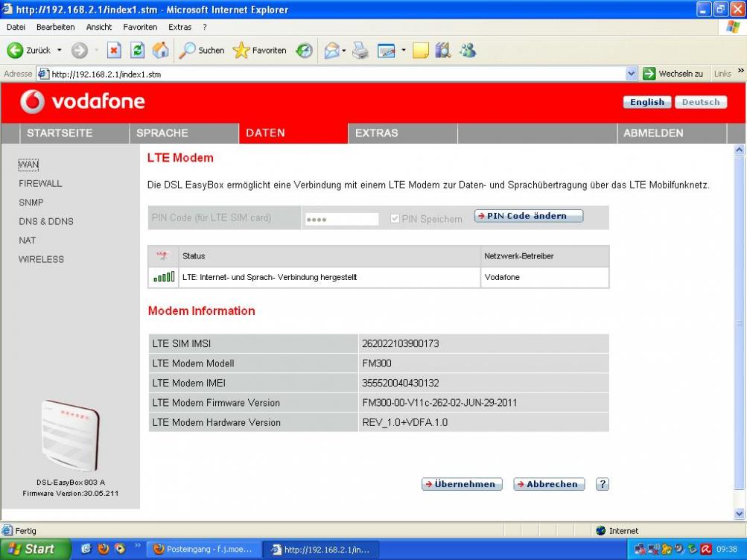Open the Extras menu in menu bar

(179, 27)
